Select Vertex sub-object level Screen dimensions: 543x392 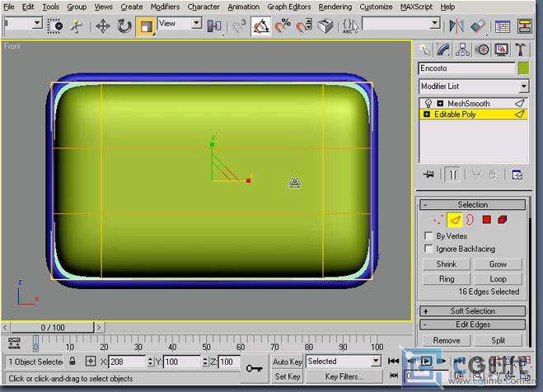pos(438,220)
